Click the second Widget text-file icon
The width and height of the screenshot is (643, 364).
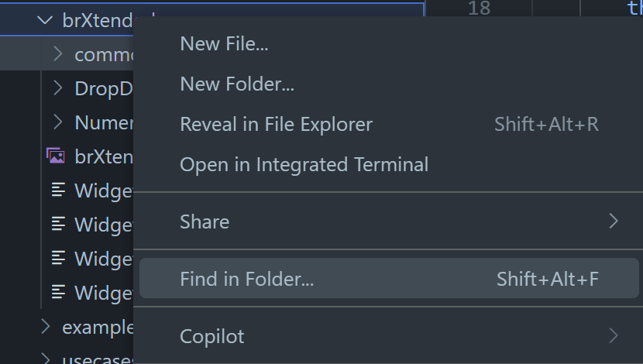pyautogui.click(x=58, y=224)
